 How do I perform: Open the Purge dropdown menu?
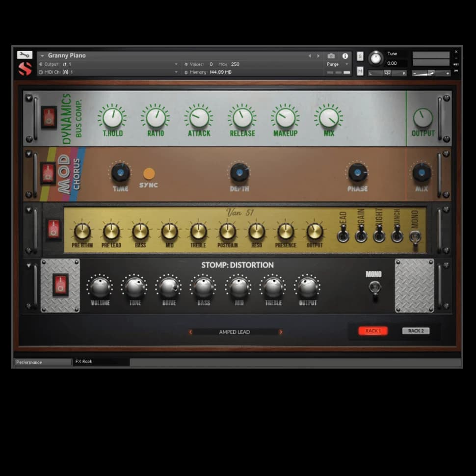click(x=338, y=64)
